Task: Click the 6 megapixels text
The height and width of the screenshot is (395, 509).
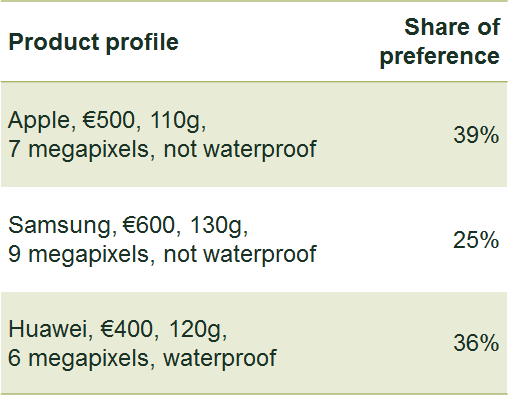Action: 79,360
